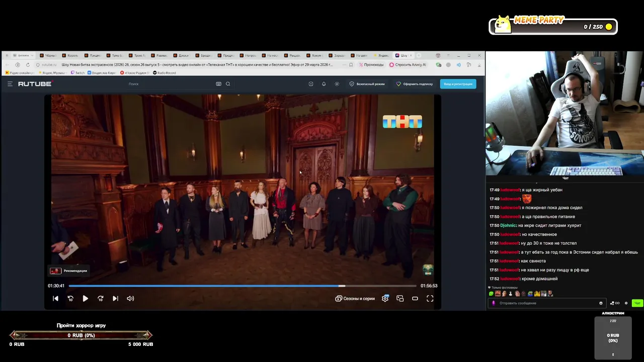This screenshot has width=644, height=362.
Task: Select the green WhatsApp-style emote
Action: point(492,294)
